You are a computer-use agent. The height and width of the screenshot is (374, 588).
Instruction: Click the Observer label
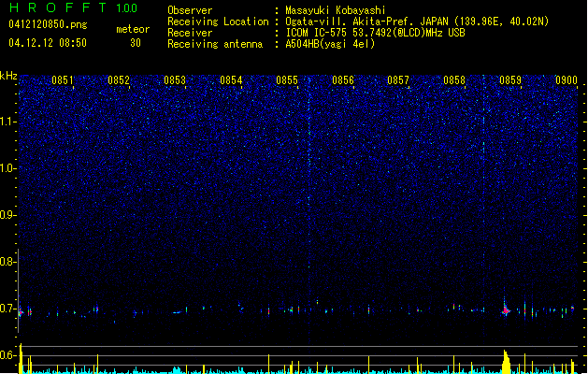pos(190,10)
